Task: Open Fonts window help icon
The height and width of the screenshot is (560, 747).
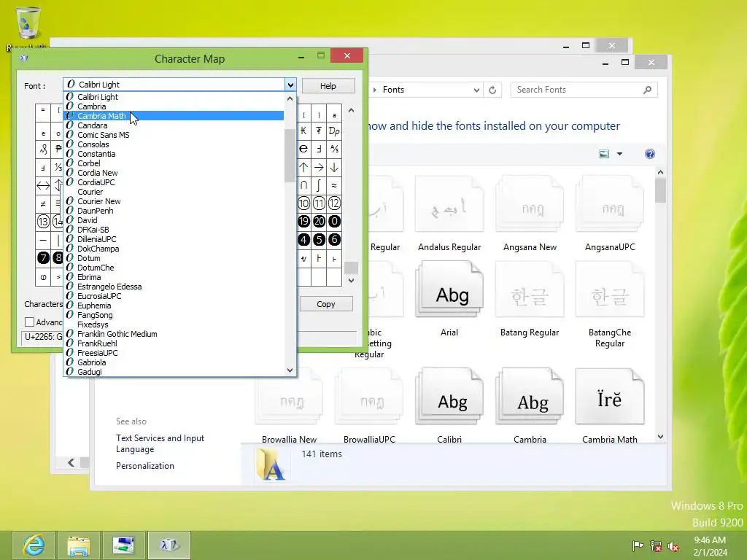Action: [x=650, y=154]
